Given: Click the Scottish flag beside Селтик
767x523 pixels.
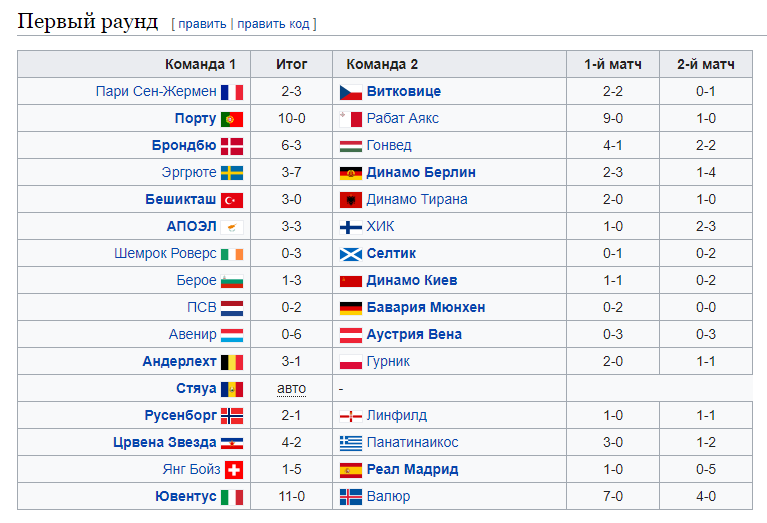Looking at the screenshot, I should [x=351, y=254].
